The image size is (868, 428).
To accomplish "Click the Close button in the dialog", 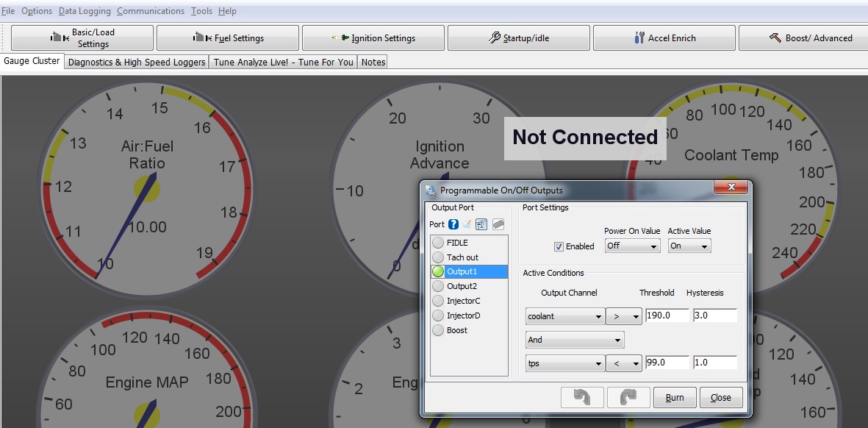I will [720, 398].
